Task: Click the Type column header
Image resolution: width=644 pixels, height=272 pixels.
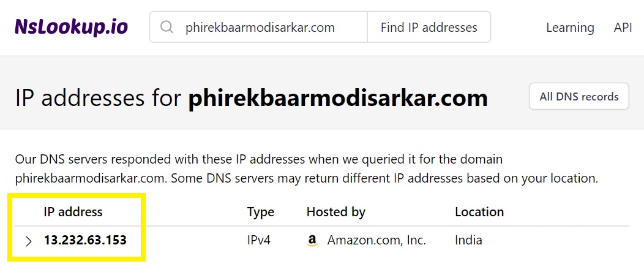Action: [260, 213]
